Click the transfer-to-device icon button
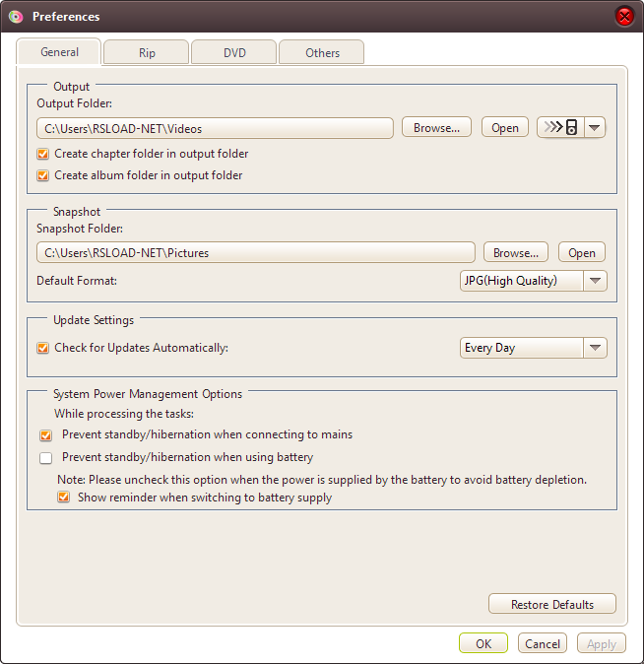Viewport: 644px width, 664px height. click(560, 127)
